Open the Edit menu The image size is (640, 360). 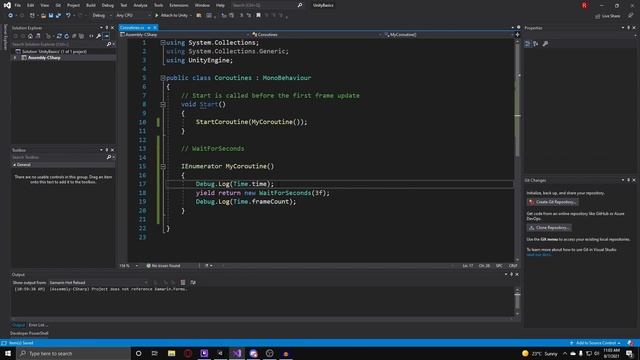point(31,5)
